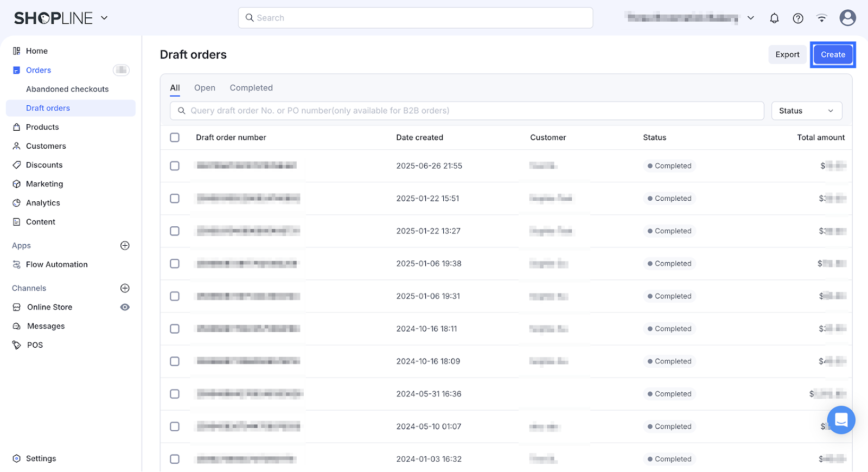This screenshot has width=868, height=472.
Task: Click the Wi-Fi status icon
Action: coord(822,18)
